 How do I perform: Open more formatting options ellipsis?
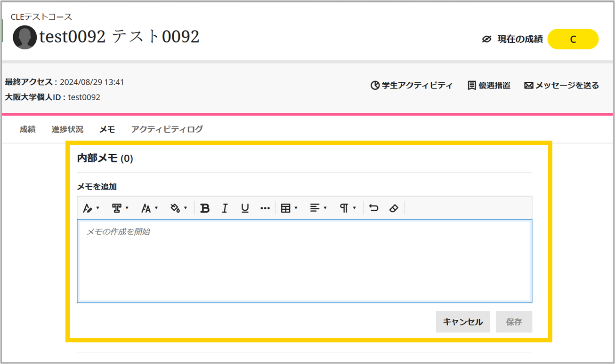(x=265, y=208)
